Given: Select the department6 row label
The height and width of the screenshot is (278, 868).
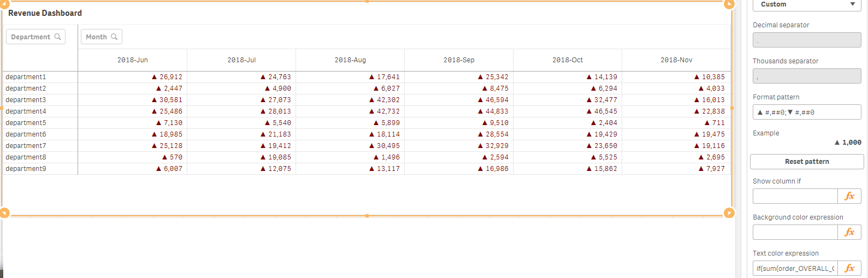Looking at the screenshot, I should point(26,134).
